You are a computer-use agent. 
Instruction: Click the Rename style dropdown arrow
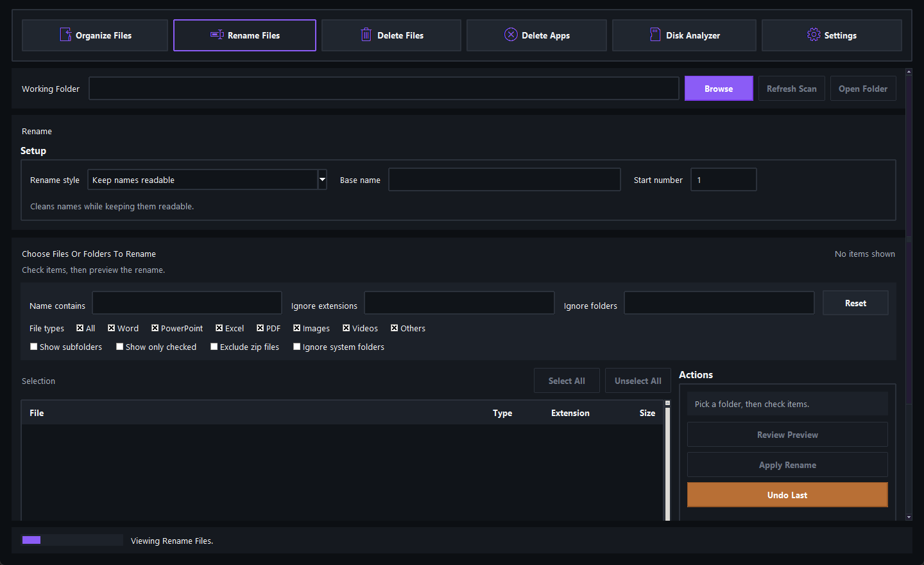coord(323,180)
